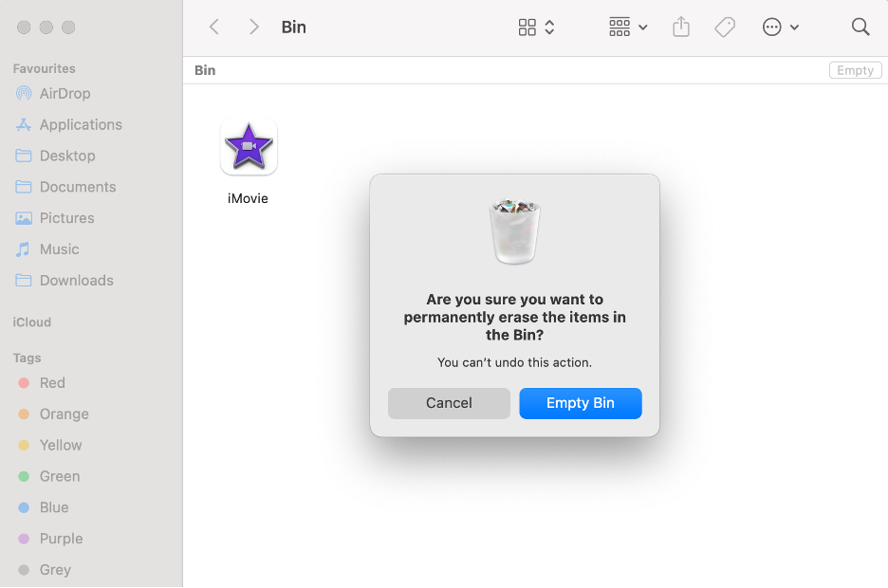Click the Empty button in the Bin bar

click(854, 69)
